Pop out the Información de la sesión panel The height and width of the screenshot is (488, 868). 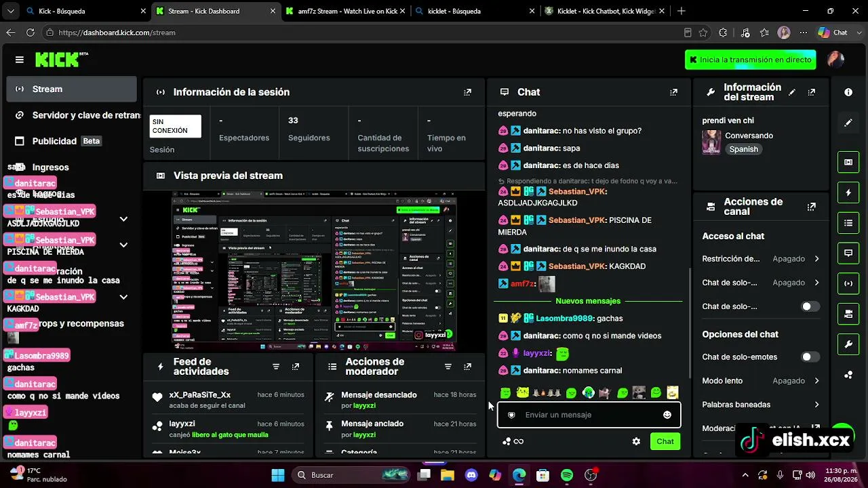coord(467,92)
